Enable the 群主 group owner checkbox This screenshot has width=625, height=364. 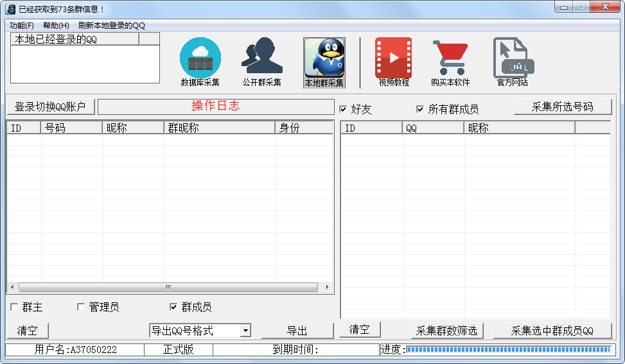pyautogui.click(x=14, y=307)
